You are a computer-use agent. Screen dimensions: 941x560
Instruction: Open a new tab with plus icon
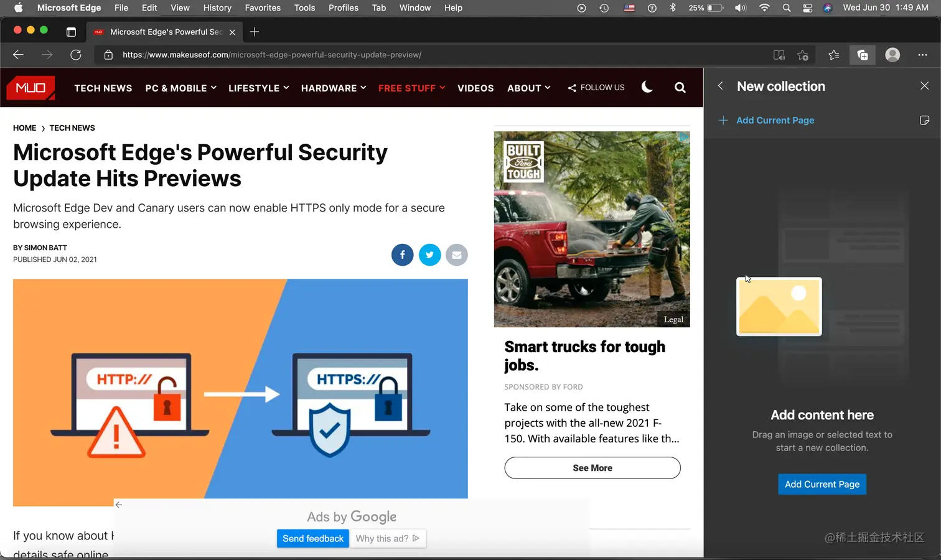[x=255, y=32]
